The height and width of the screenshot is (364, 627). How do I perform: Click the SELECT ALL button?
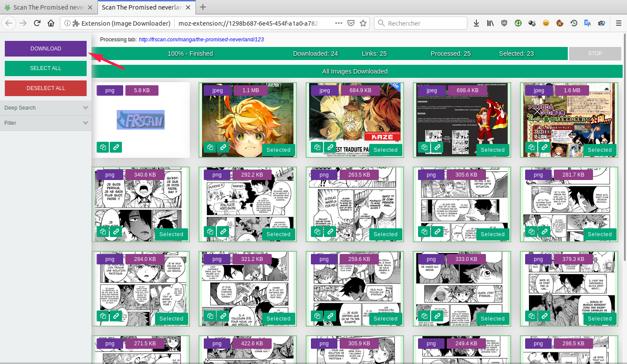46,68
